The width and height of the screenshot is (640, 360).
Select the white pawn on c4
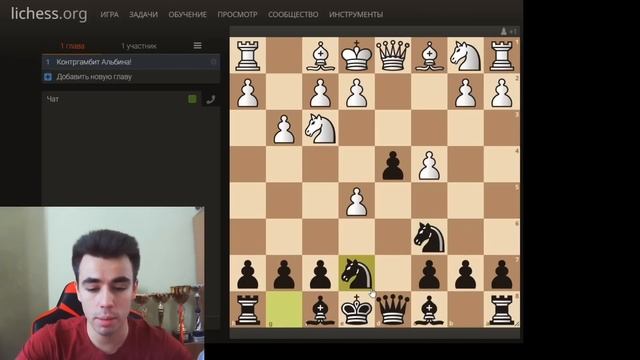(x=429, y=164)
